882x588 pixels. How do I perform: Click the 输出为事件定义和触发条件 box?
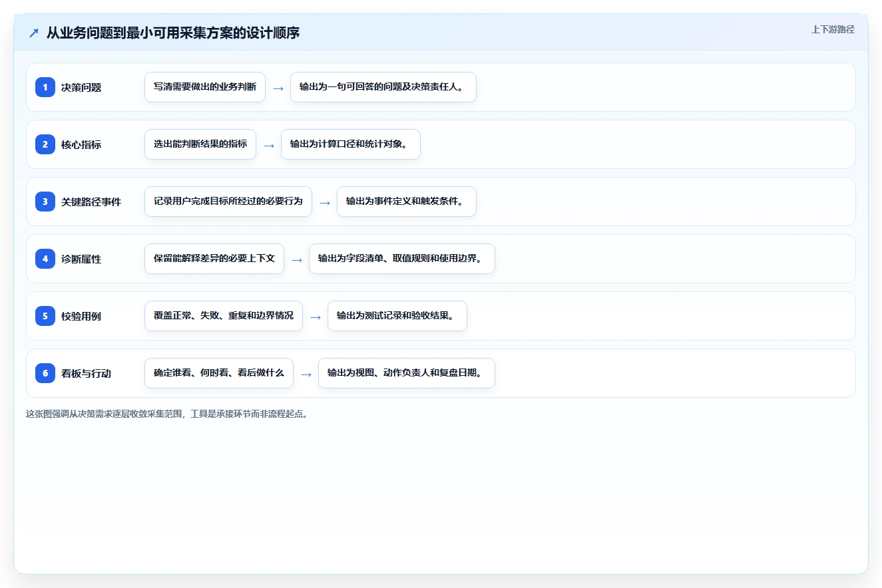click(x=407, y=202)
